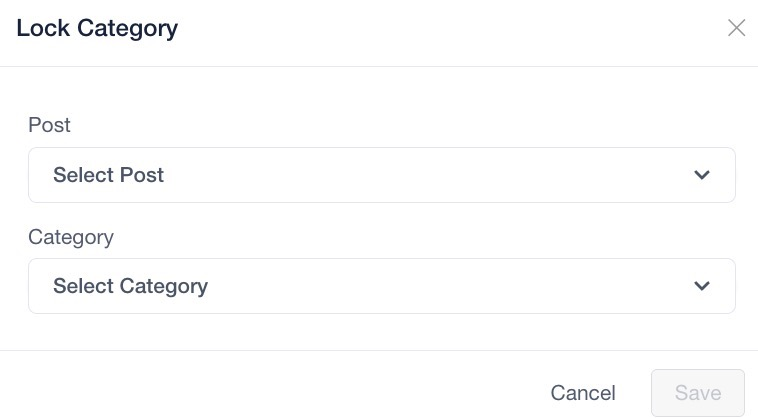Click the Post field label
The height and width of the screenshot is (418, 758).
(x=50, y=125)
